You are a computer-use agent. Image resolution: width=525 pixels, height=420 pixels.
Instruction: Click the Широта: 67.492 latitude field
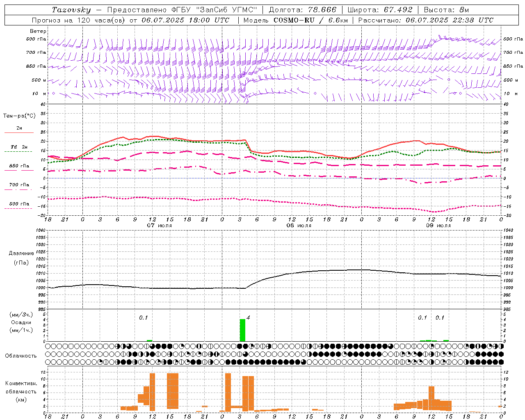coord(380,10)
